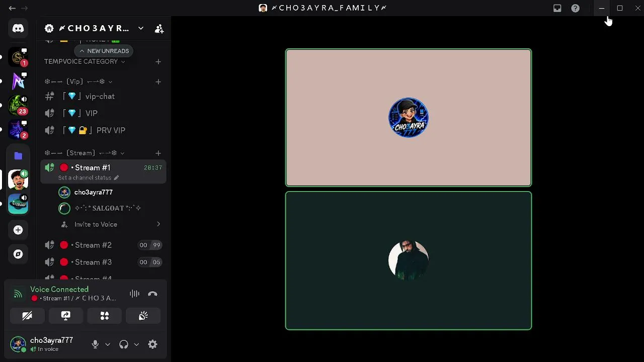This screenshot has height=362, width=644.
Task: Click the In voice status text
Action: [48, 349]
